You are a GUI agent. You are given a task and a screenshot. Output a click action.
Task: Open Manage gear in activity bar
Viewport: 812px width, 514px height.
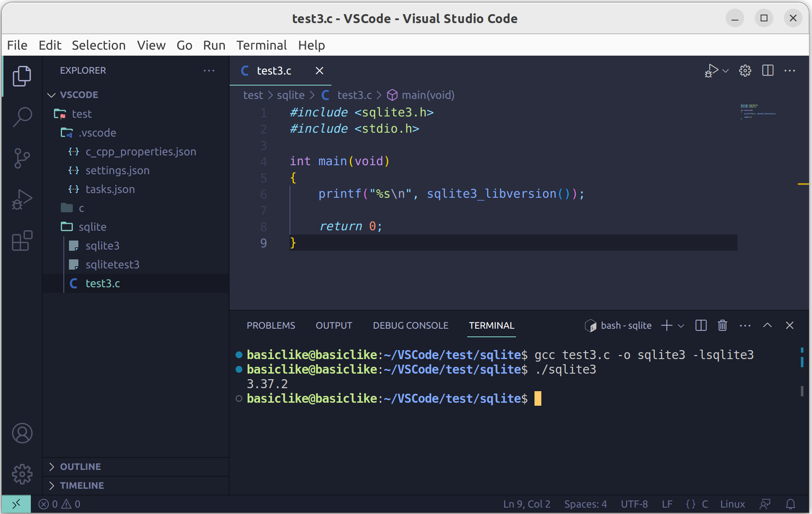(x=22, y=474)
